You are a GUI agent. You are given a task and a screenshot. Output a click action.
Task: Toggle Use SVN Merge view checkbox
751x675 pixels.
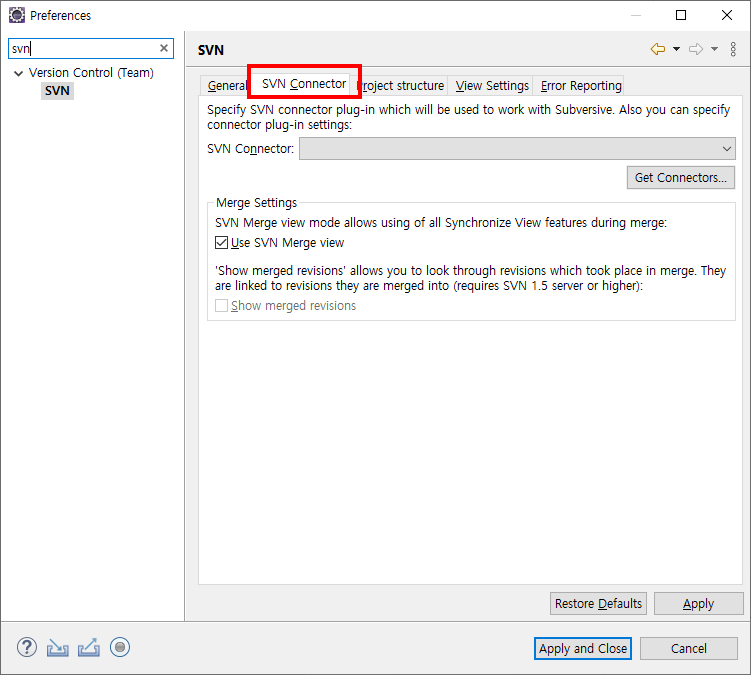pyautogui.click(x=221, y=242)
